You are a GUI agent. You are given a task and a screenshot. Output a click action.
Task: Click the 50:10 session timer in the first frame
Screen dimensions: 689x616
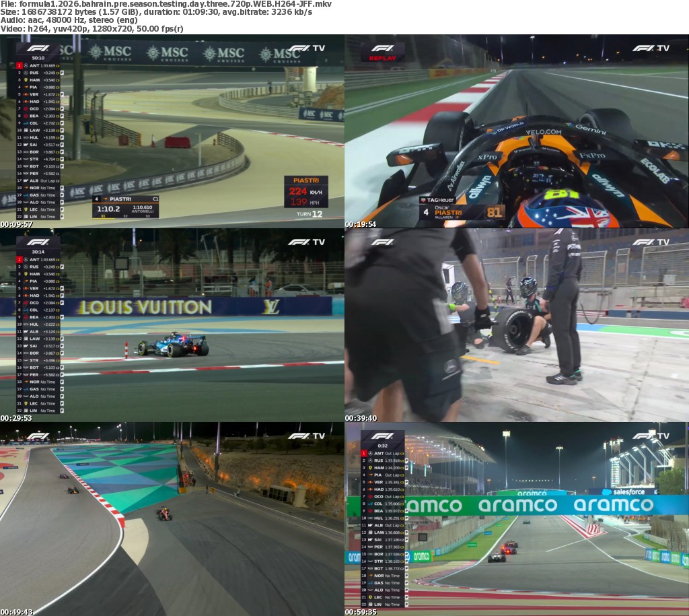[38, 58]
